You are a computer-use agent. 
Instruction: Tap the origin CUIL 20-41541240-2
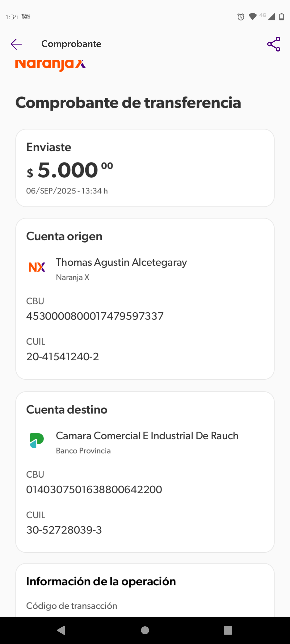[63, 357]
